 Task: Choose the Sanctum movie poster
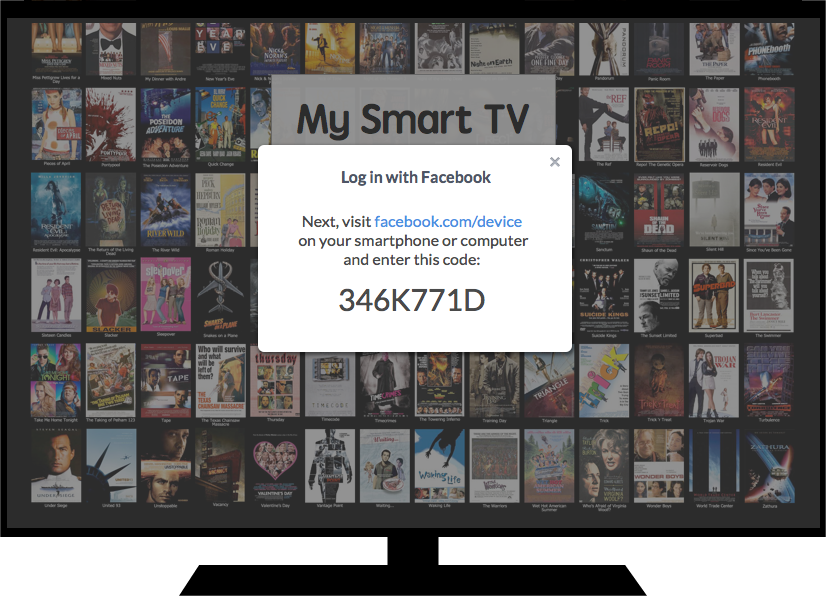pos(604,210)
